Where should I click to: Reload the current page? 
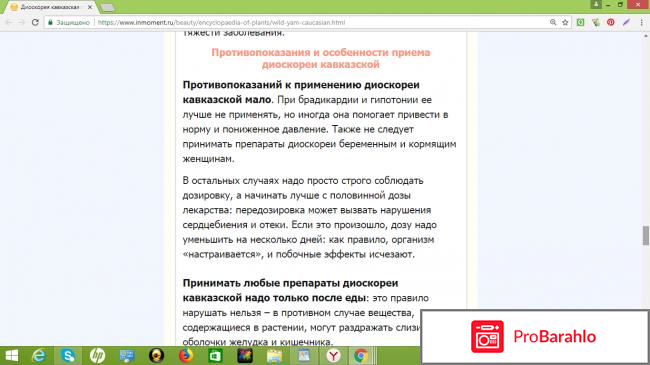[35, 22]
